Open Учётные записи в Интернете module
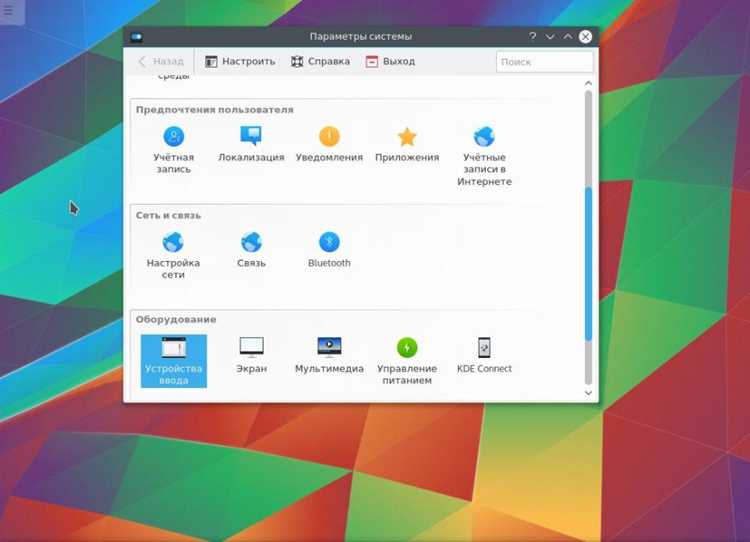750x542 pixels. tap(484, 156)
